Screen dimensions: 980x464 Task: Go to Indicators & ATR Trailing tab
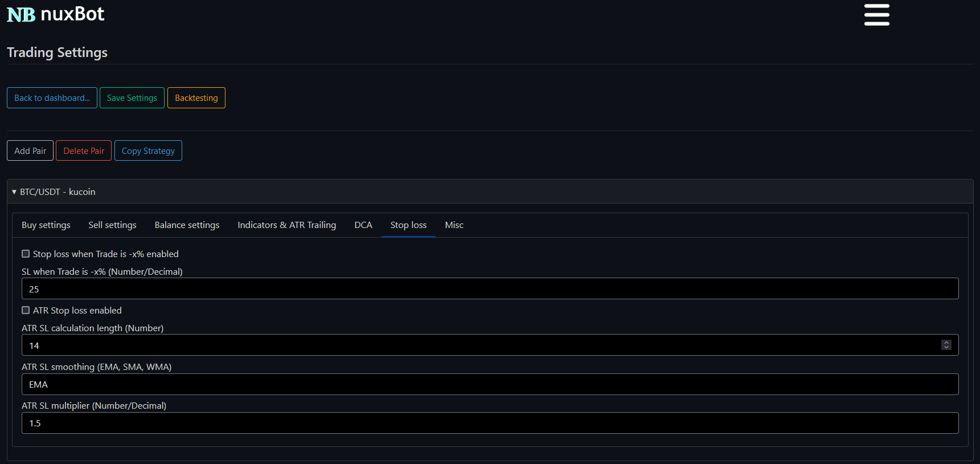(x=286, y=225)
